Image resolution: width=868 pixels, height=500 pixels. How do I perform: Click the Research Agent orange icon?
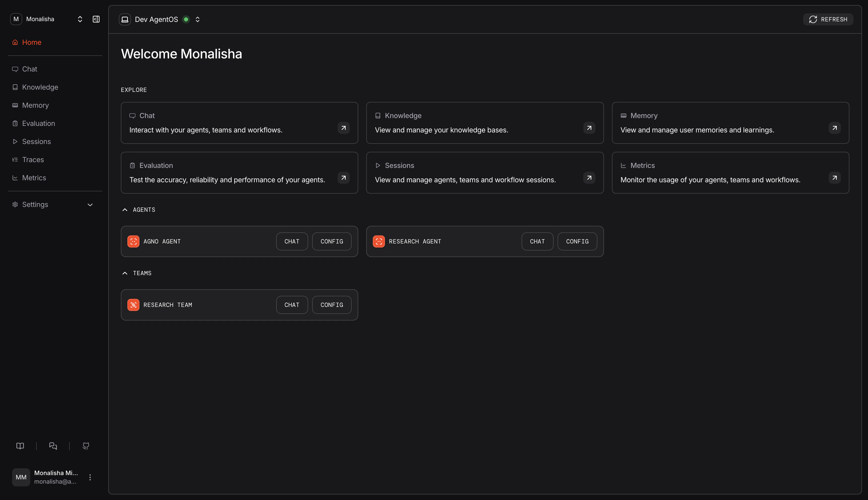(379, 241)
